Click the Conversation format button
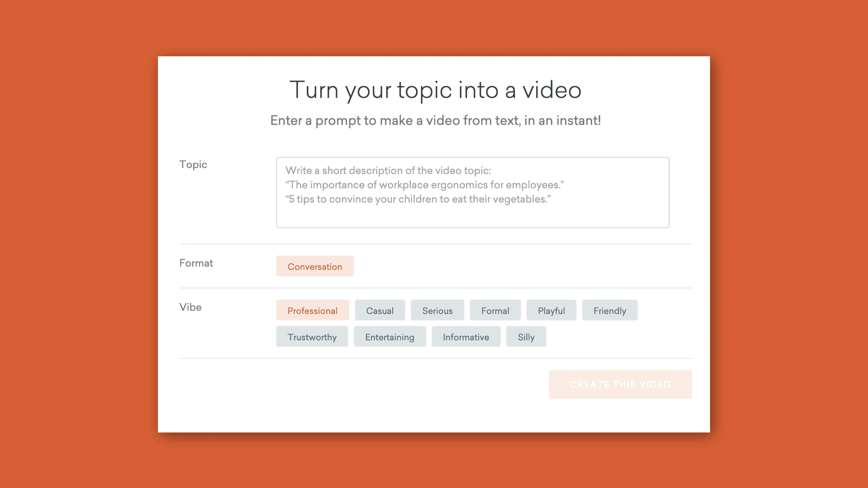The image size is (868, 488). click(315, 266)
